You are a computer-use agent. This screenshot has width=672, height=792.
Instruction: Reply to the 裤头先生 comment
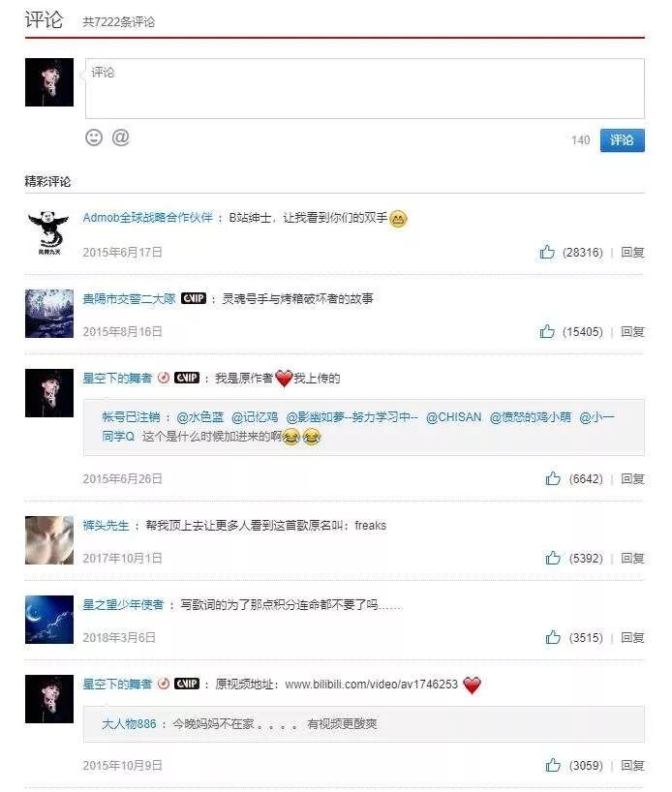[632, 558]
